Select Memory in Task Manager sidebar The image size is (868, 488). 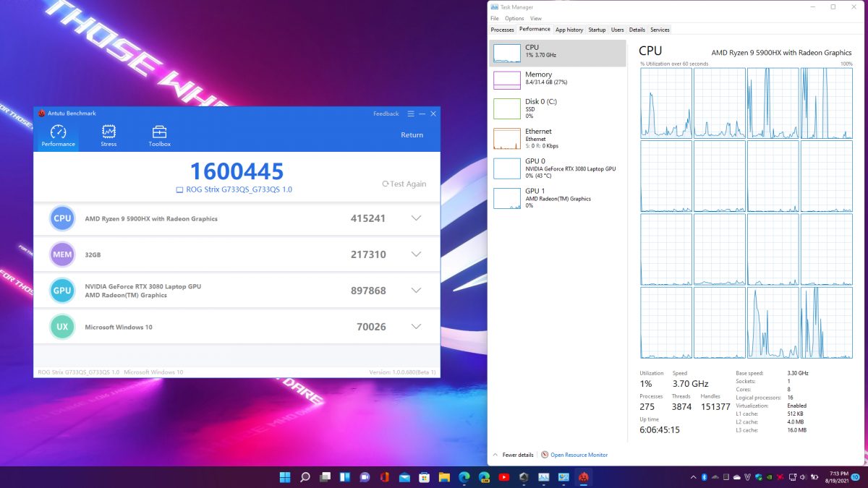[x=558, y=80]
